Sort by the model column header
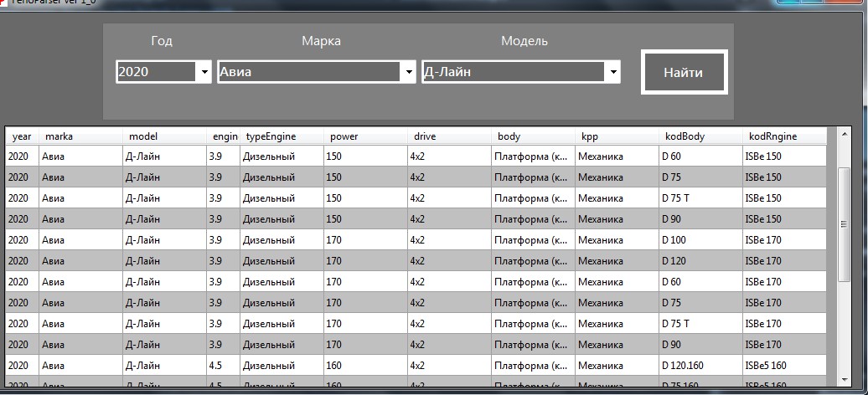Viewport: 868px width, 395px height. point(165,136)
